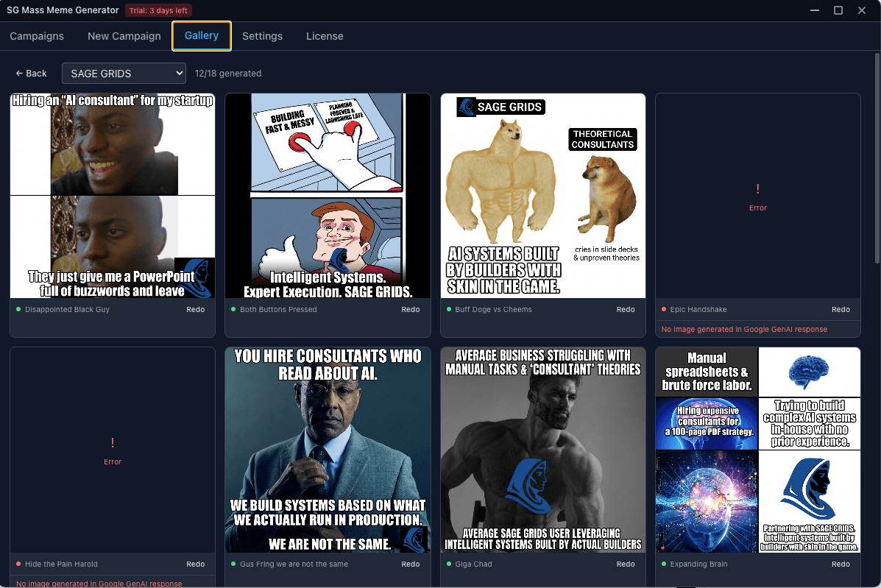Click the 'Hide the Pain Harold' caption
Viewport: 881px width, 588px height.
tap(61, 564)
